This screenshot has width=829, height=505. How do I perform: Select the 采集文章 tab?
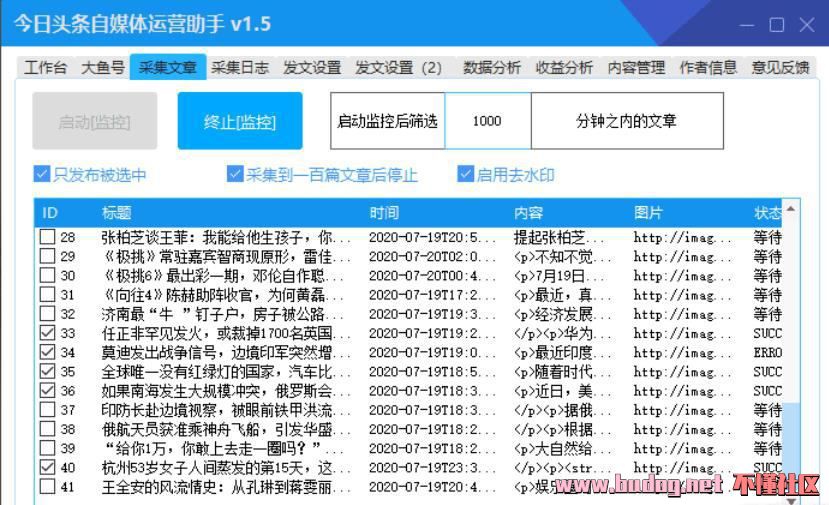coord(168,67)
